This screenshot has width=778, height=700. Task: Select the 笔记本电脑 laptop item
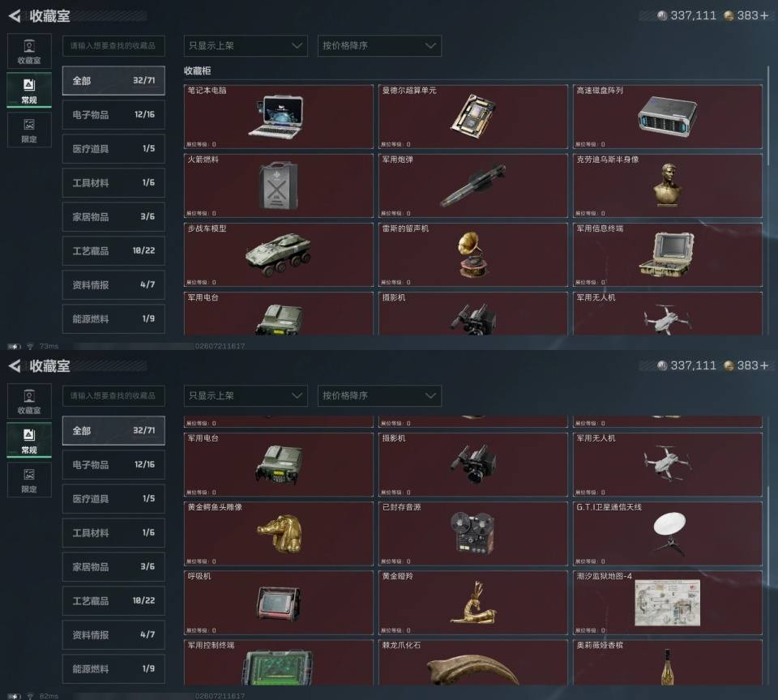tap(278, 117)
